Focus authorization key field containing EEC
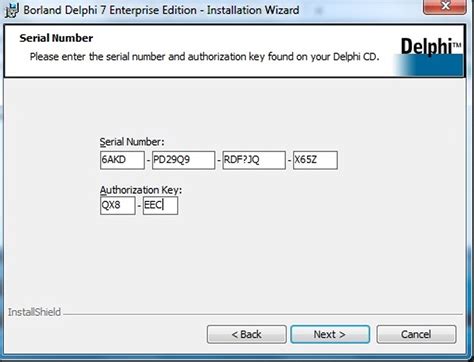Image resolution: width=474 pixels, height=362 pixels. point(160,205)
